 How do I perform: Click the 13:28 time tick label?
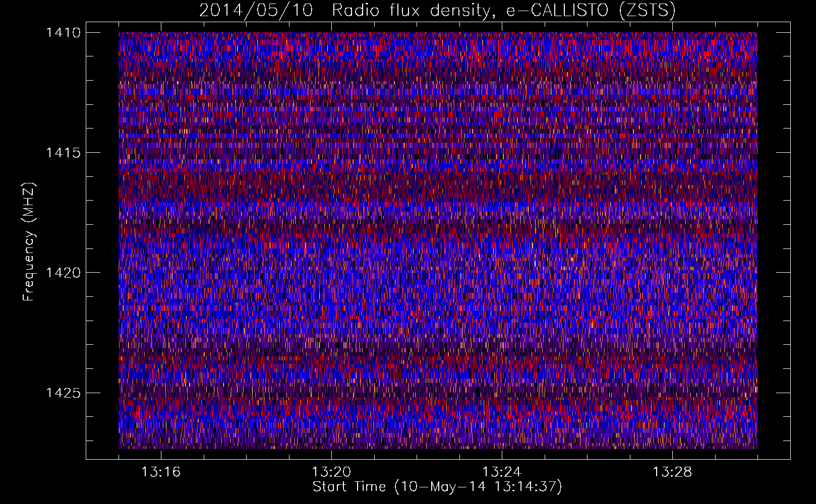(672, 472)
